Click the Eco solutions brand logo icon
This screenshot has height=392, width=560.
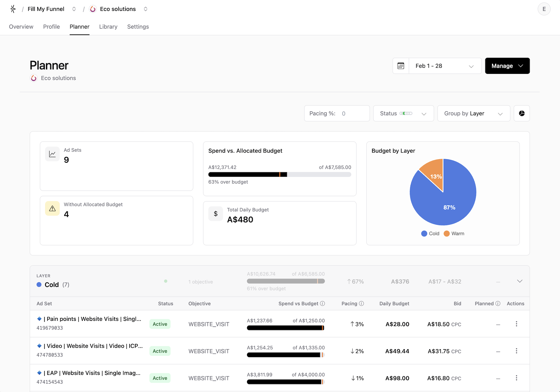93,9
